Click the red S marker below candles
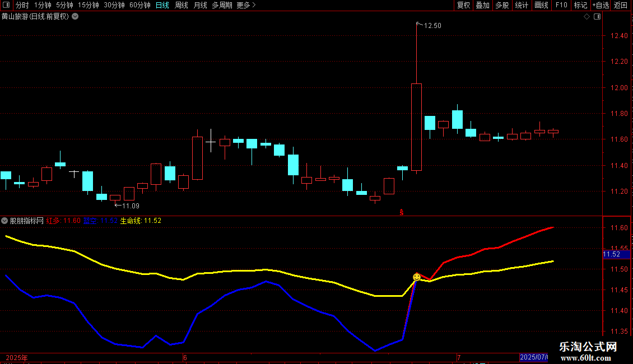This screenshot has height=364, width=633. 402,212
